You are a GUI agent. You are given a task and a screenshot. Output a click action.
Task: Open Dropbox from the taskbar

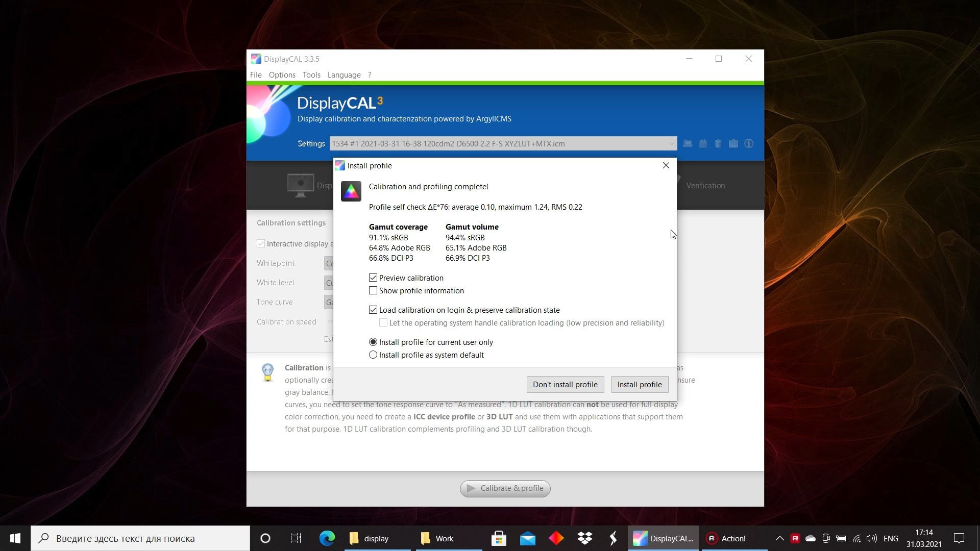(585, 538)
